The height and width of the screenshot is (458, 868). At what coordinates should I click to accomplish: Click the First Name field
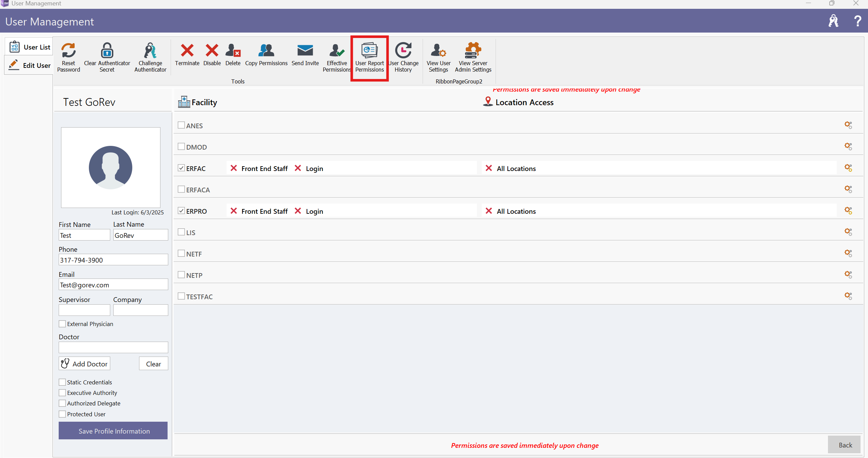84,235
